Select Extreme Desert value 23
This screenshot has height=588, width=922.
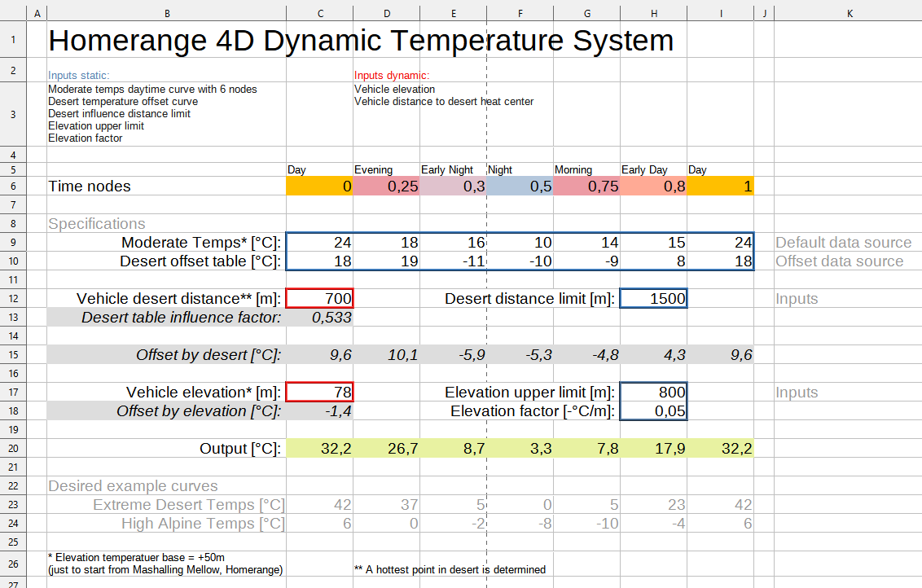(x=653, y=504)
